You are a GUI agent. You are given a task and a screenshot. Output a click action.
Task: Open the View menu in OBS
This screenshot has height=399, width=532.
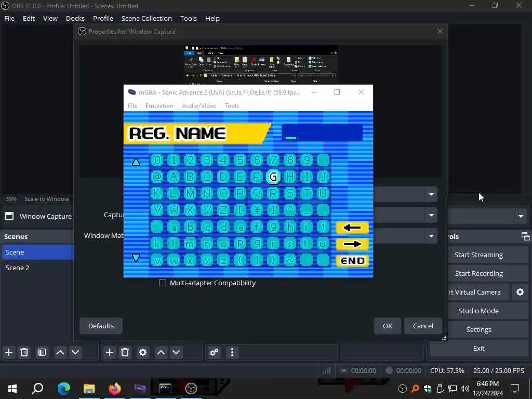tap(50, 18)
